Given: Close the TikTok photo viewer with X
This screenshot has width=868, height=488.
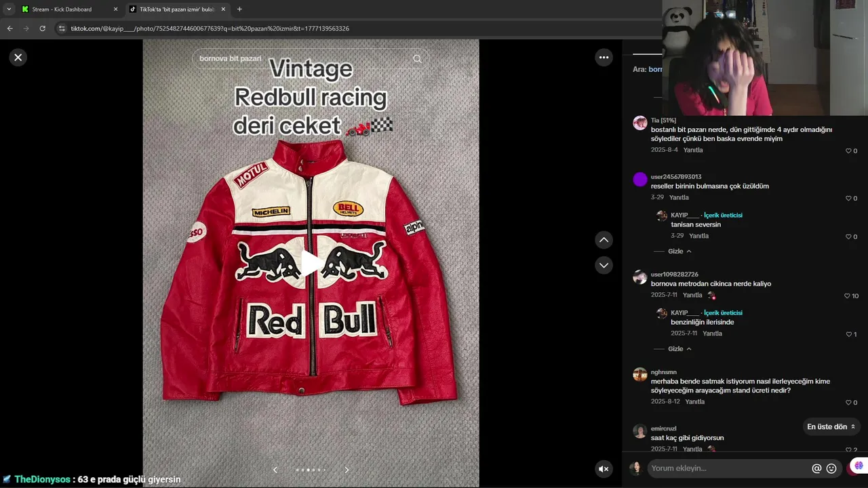Looking at the screenshot, I should 18,58.
